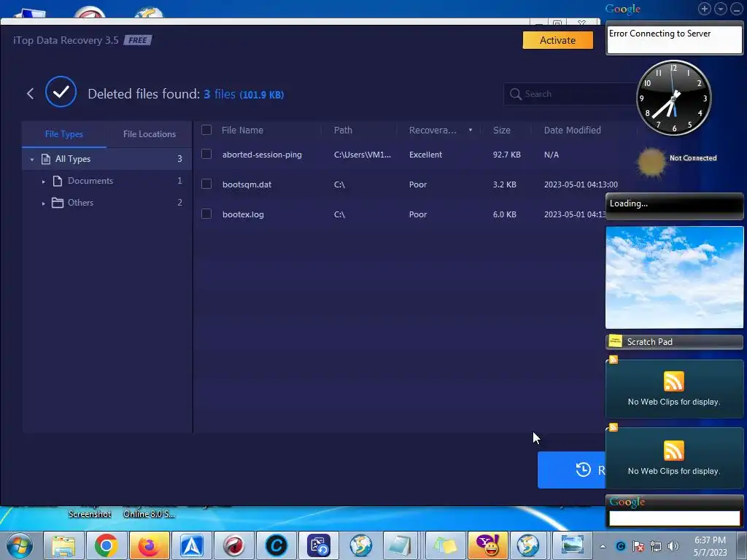Expand the Others tree node
Image resolution: width=747 pixels, height=560 pixels.
tap(43, 203)
